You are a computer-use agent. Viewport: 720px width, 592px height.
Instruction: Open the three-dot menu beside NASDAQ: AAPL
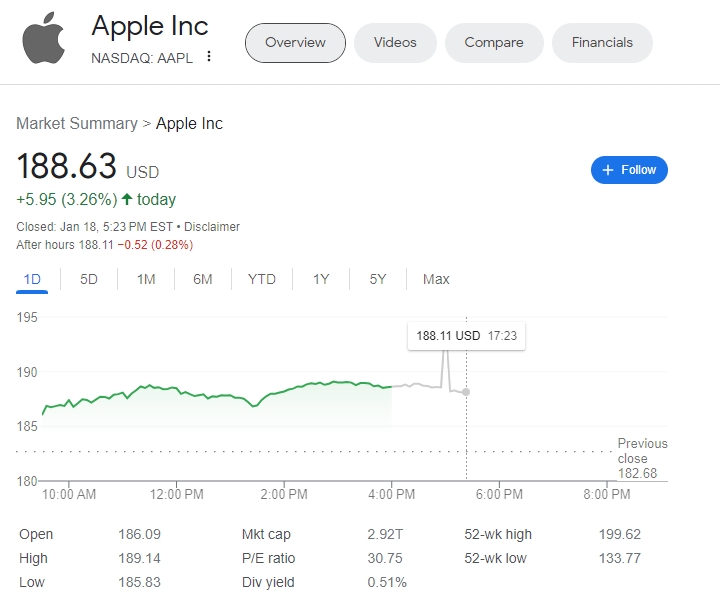pos(209,57)
